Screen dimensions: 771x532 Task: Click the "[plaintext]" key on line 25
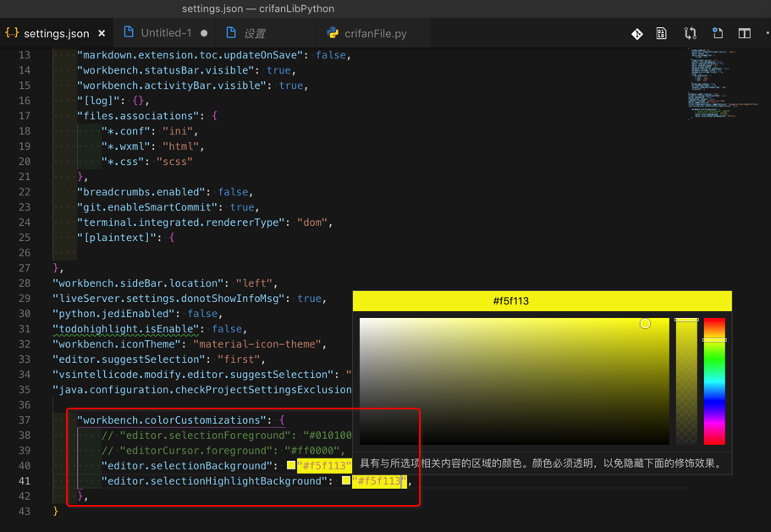[117, 238]
